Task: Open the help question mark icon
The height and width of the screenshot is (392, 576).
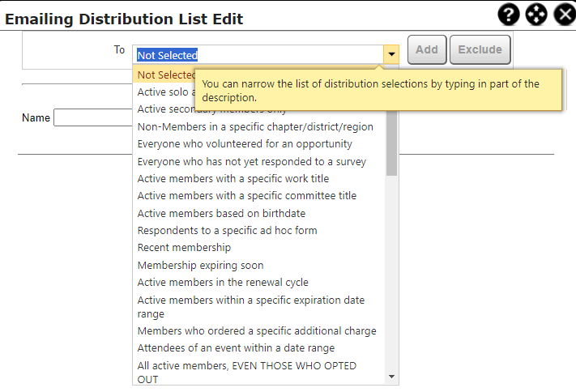Action: [x=509, y=15]
